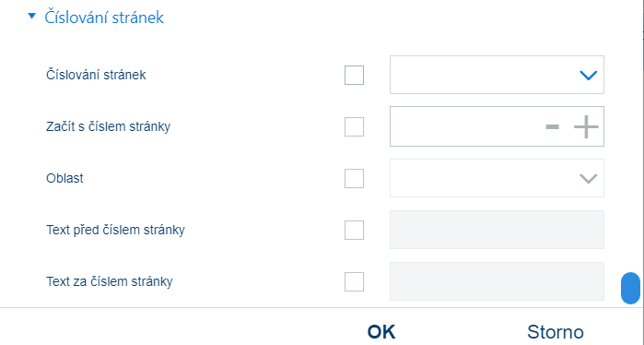The image size is (644, 345).
Task: Click the blue Číslování stránek section heading
Action: 104,18
